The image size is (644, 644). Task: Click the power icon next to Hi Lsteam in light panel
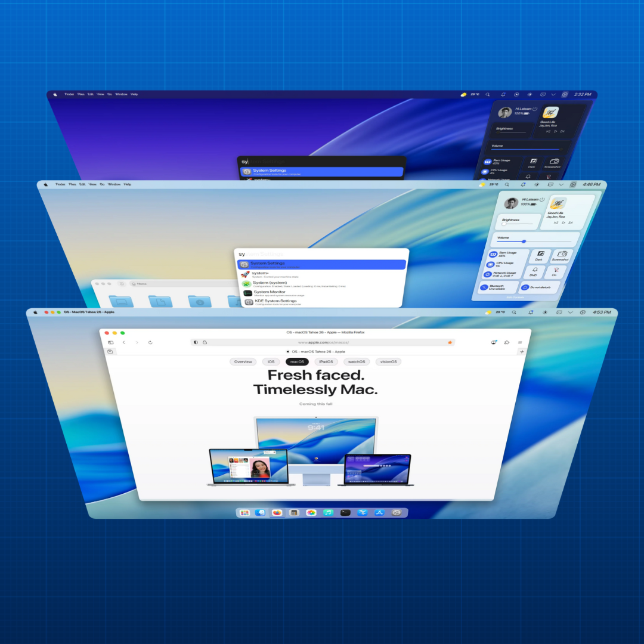542,199
